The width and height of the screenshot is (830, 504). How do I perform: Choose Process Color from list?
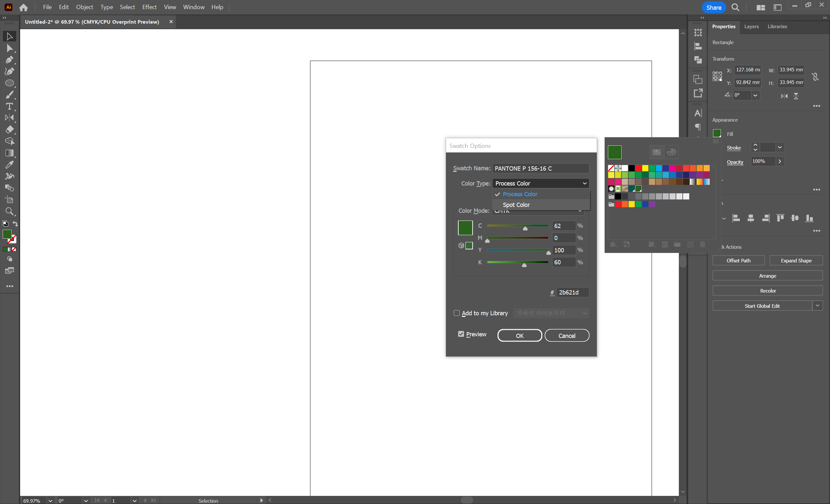click(x=541, y=194)
